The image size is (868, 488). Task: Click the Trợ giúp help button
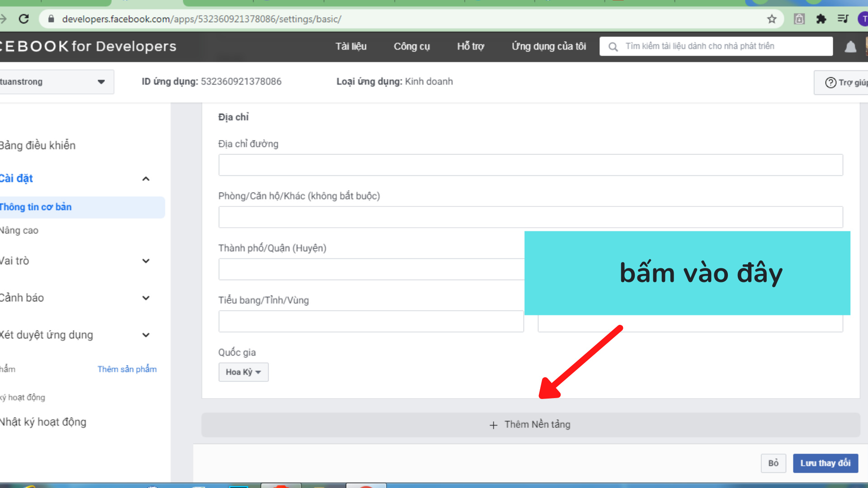(x=841, y=83)
